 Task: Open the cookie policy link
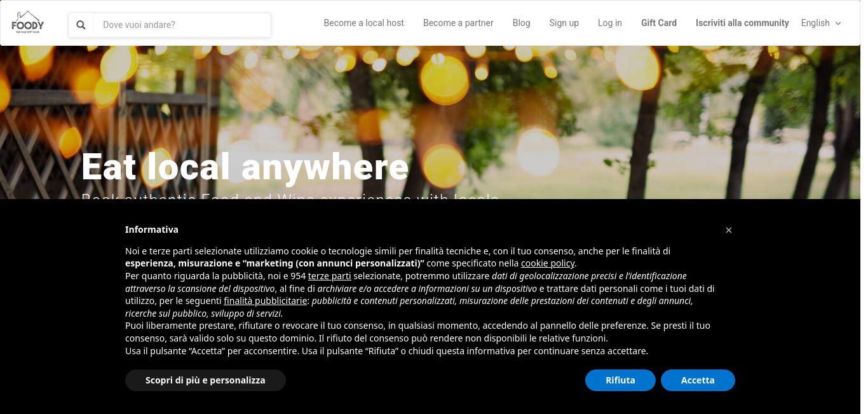pyautogui.click(x=548, y=263)
